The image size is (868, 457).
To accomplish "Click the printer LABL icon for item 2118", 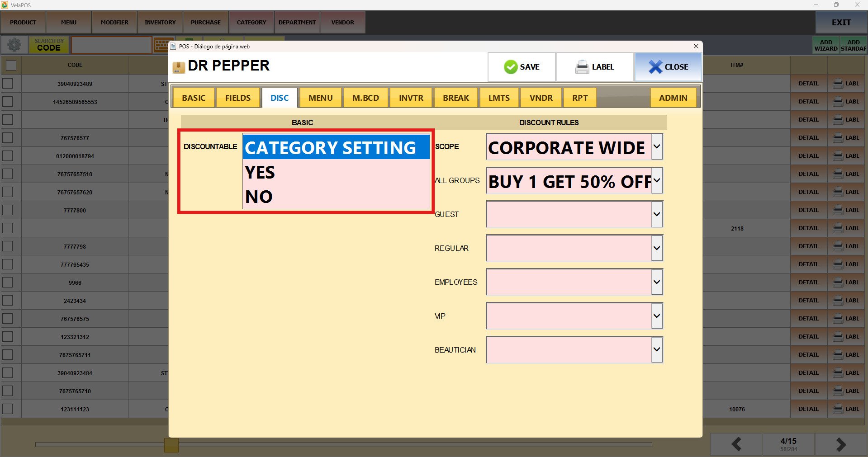I will point(838,228).
